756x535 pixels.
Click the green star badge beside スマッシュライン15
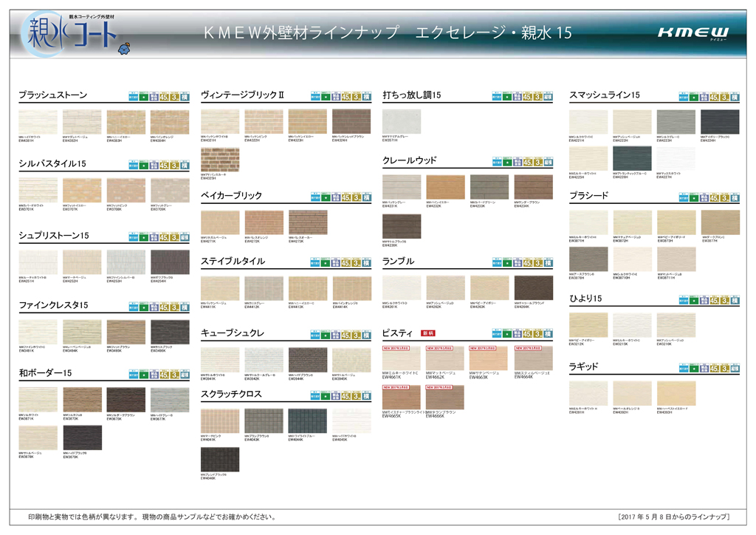pyautogui.click(x=694, y=97)
